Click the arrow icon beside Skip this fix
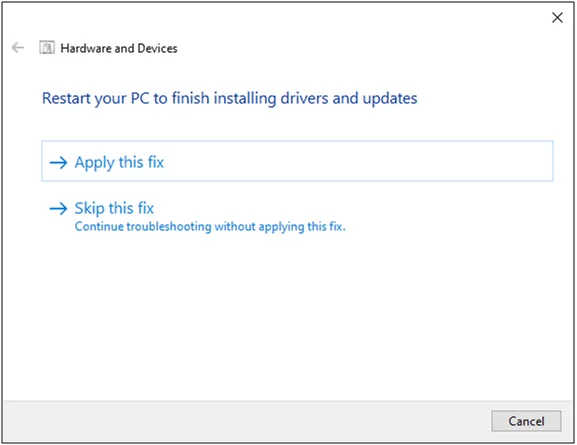 [x=59, y=209]
